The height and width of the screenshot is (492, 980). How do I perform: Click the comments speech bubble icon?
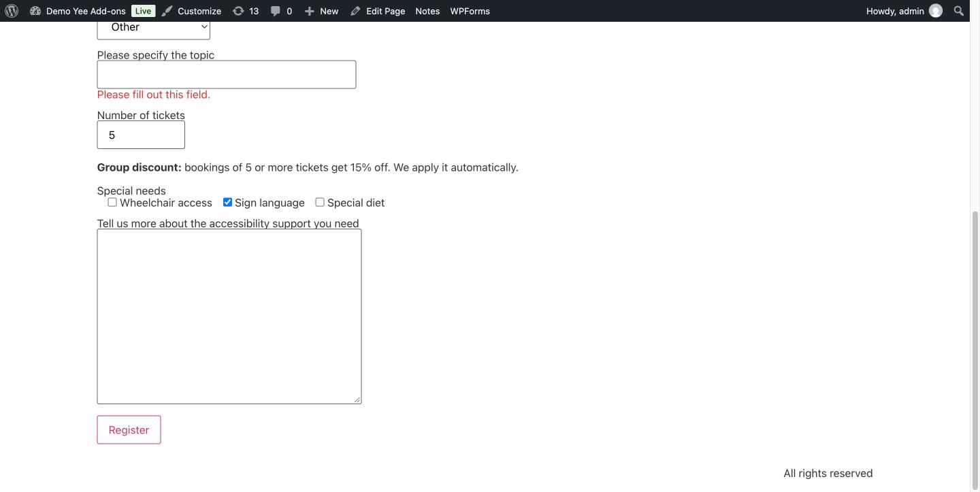click(276, 11)
